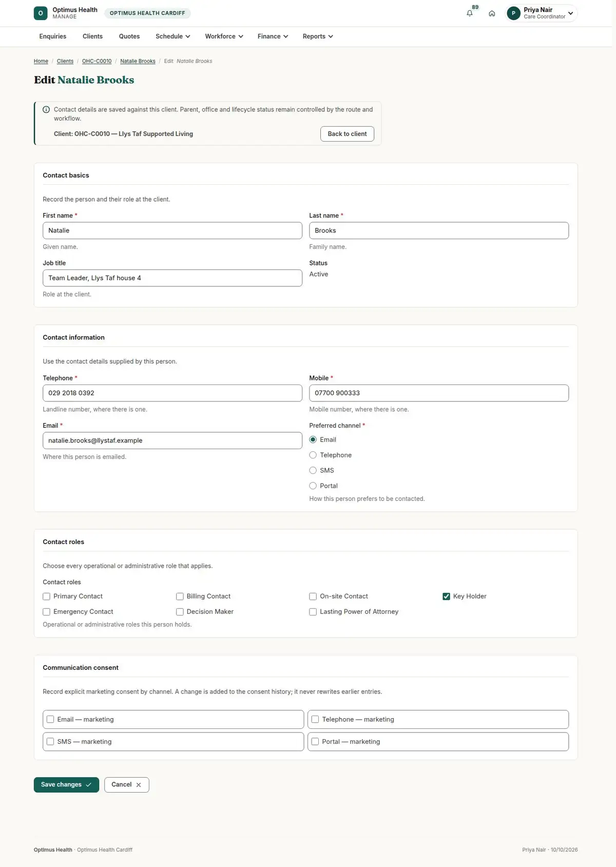Image resolution: width=616 pixels, height=867 pixels.
Task: Click the Optimus Health logo icon
Action: click(x=41, y=13)
